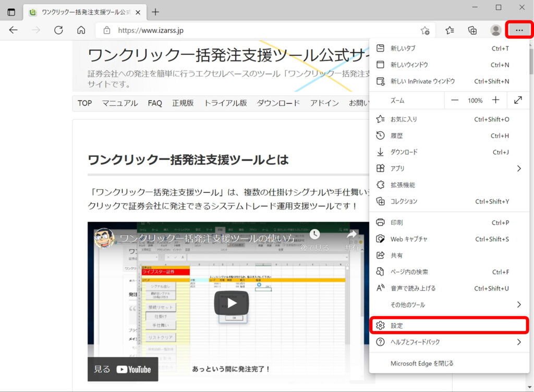Expand ヘルプとフィードバック submenu
This screenshot has height=392, width=534.
point(449,342)
